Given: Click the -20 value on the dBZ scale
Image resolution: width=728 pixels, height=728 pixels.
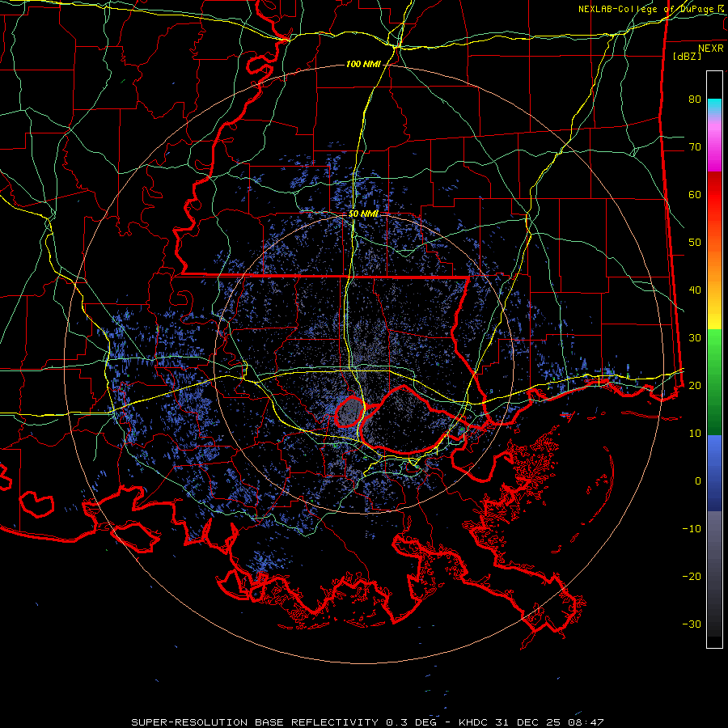Looking at the screenshot, I should [692, 576].
